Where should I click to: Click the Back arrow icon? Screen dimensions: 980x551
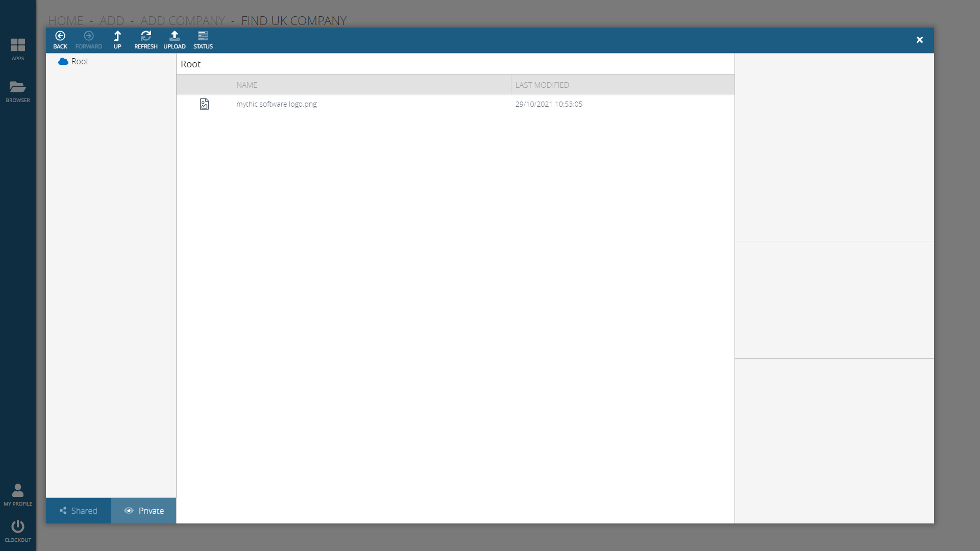pyautogui.click(x=60, y=36)
